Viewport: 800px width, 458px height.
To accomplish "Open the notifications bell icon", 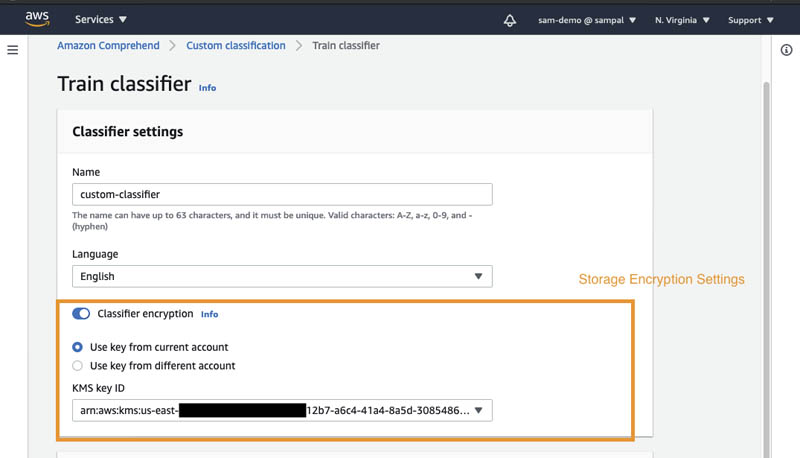I will 510,20.
